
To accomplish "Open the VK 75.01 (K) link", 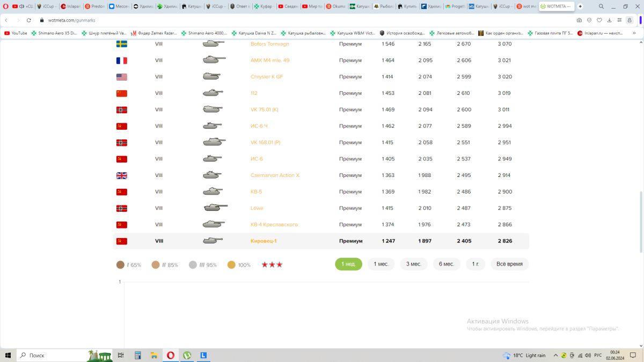I will (x=265, y=109).
